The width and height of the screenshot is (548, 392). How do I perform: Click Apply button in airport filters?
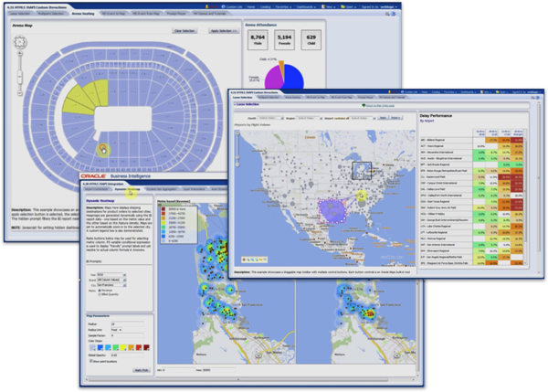click(383, 118)
